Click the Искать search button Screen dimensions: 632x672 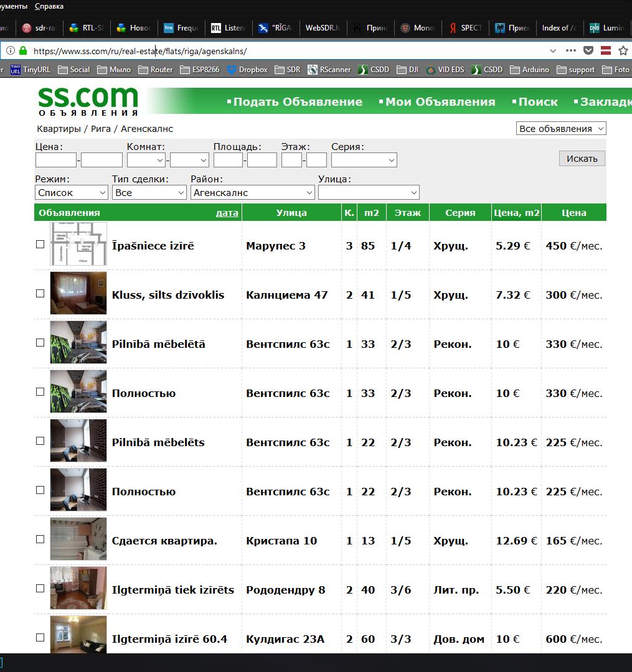tap(582, 159)
